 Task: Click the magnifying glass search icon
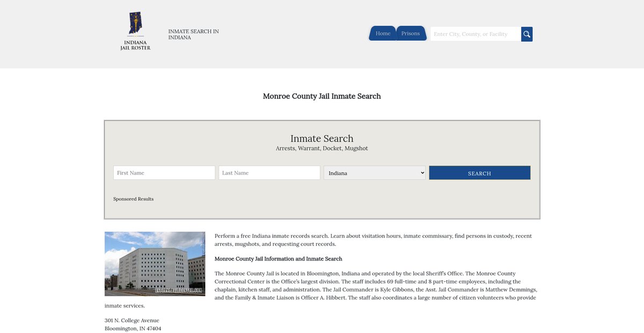point(526,34)
